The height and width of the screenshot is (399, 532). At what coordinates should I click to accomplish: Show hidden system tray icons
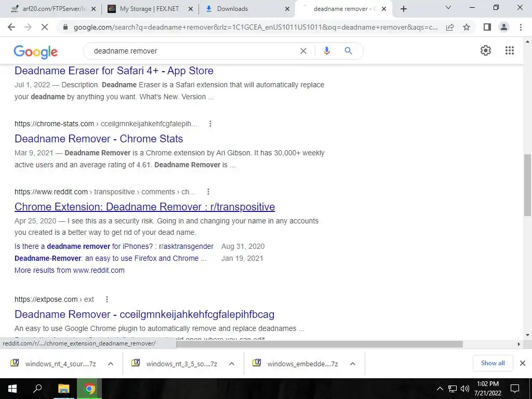pyautogui.click(x=440, y=389)
